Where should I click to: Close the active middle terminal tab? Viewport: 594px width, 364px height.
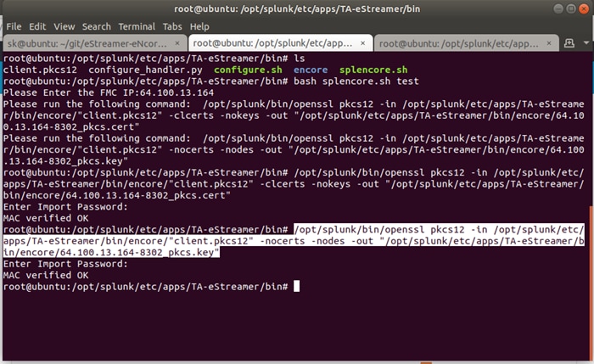point(362,43)
